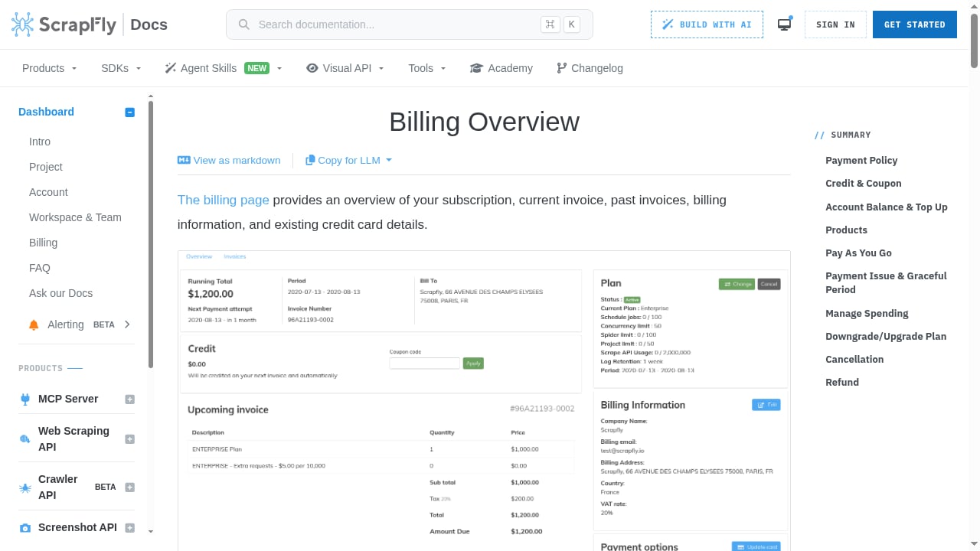Open the Tools dropdown menu
The image size is (980, 551).
(x=426, y=68)
